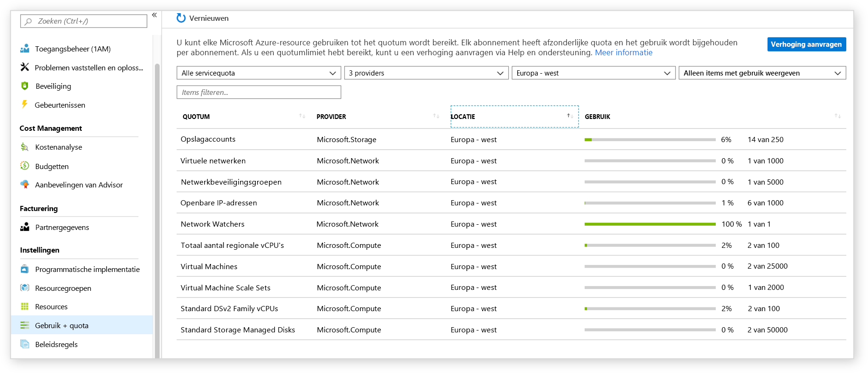Viewport: 868px width, 373px height.
Task: Click the Network Watchers 100% usage bar
Action: coord(650,224)
